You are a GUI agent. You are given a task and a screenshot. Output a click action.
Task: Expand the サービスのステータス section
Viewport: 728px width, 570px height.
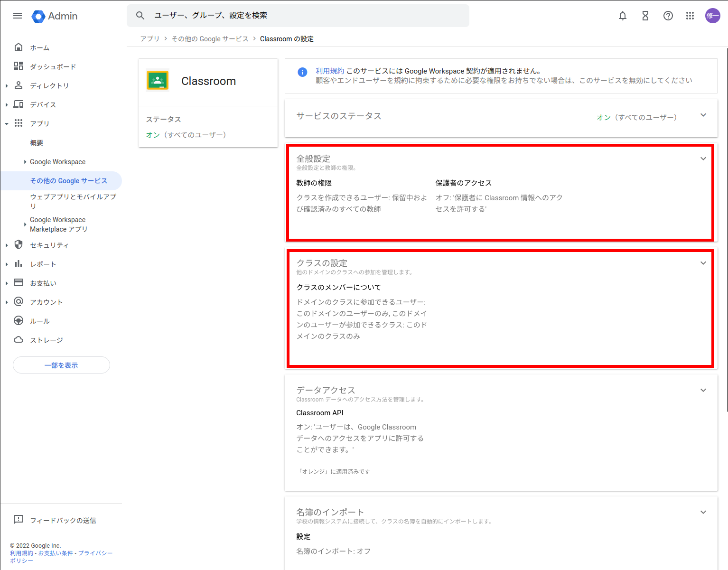(x=703, y=115)
